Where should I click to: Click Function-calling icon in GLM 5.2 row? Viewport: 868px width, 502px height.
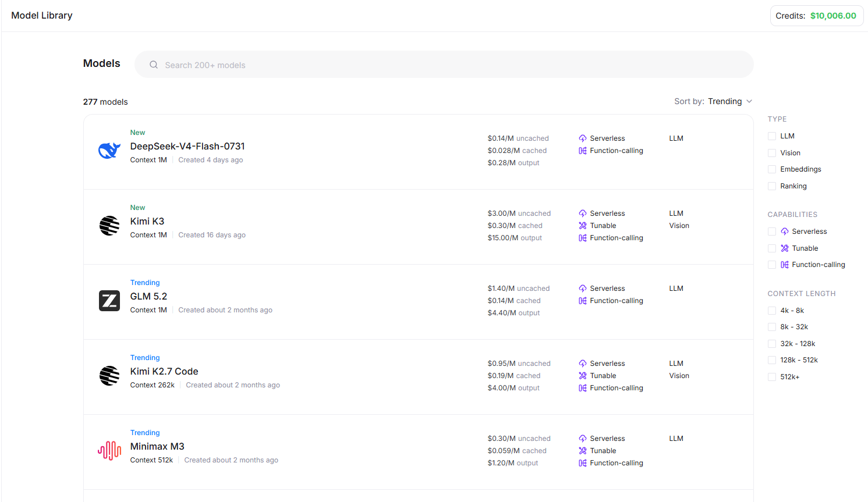(x=583, y=301)
